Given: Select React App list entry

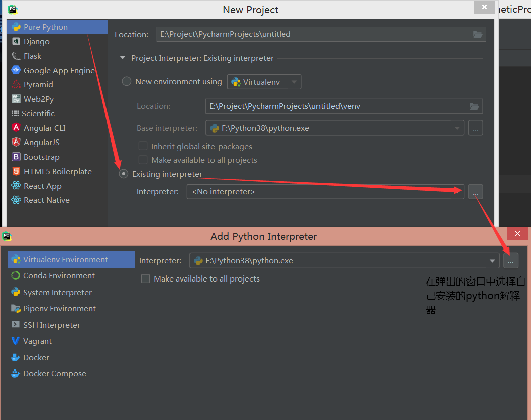Looking at the screenshot, I should coord(57,186).
